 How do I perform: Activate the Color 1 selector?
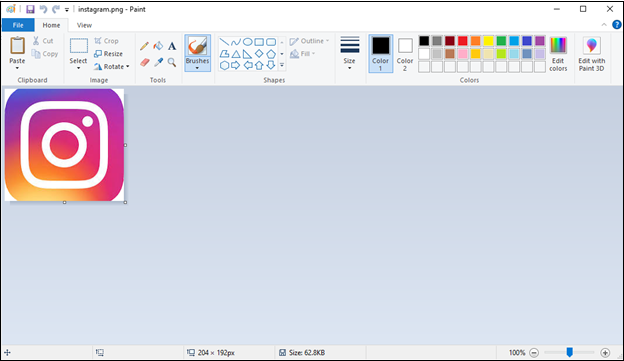(380, 53)
